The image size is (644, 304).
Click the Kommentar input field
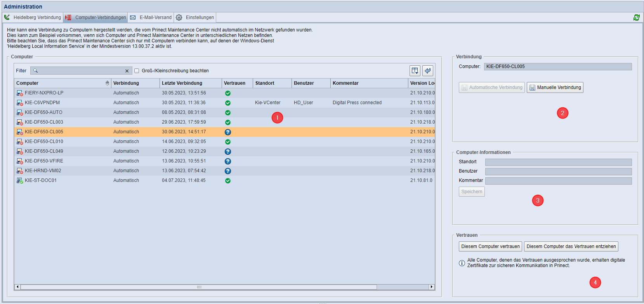558,181
